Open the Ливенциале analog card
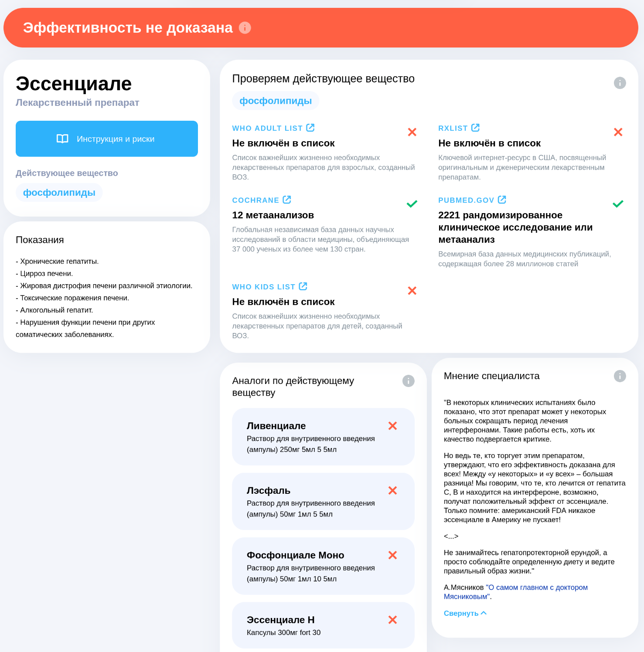This screenshot has width=644, height=652. click(323, 437)
